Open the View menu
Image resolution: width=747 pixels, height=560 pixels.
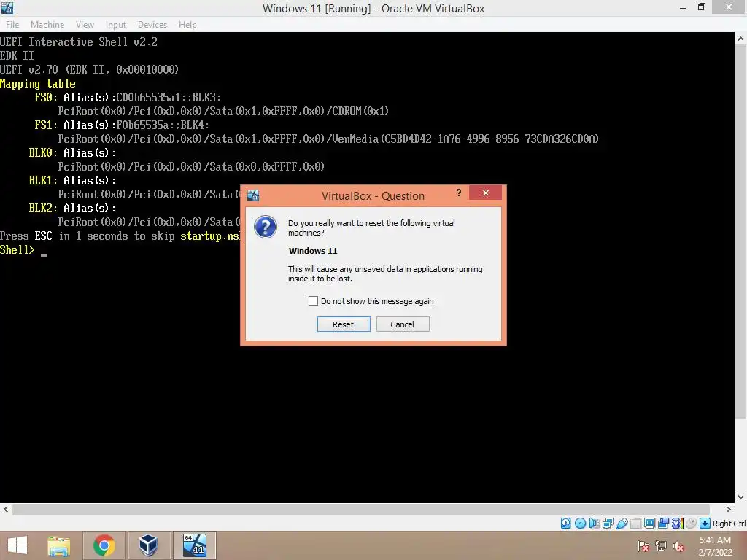point(85,25)
